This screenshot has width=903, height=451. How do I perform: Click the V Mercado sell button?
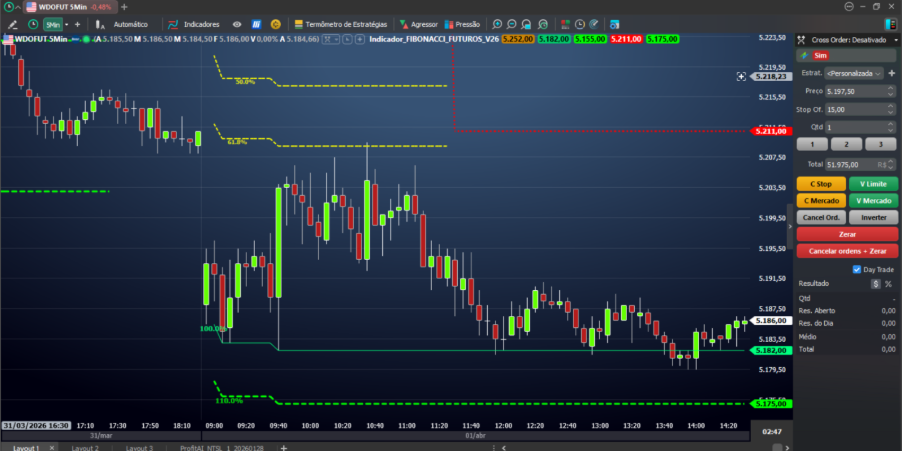(873, 200)
